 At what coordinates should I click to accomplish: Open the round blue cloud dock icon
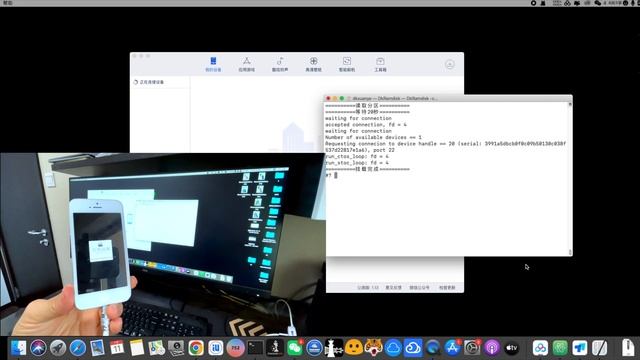pos(393,348)
